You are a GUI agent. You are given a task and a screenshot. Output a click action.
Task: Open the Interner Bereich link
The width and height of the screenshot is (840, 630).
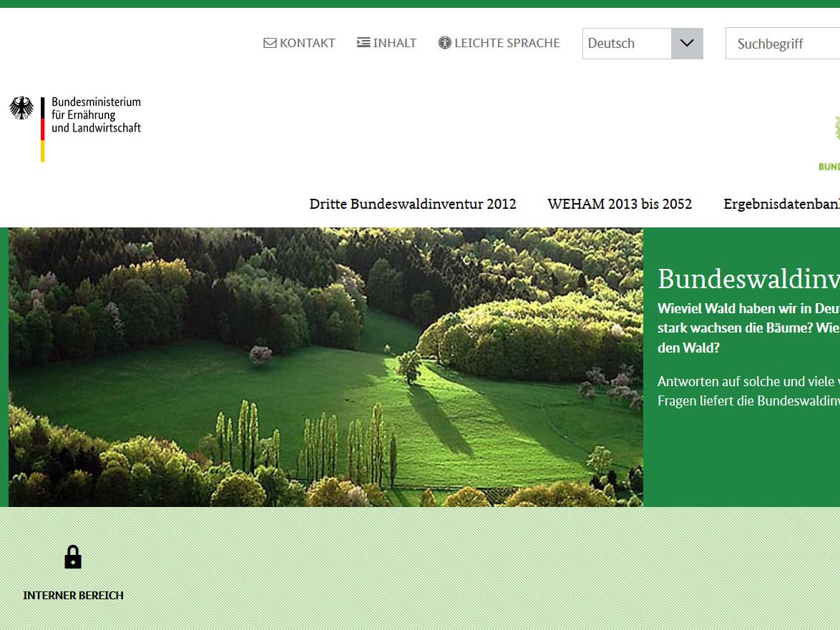point(74,595)
